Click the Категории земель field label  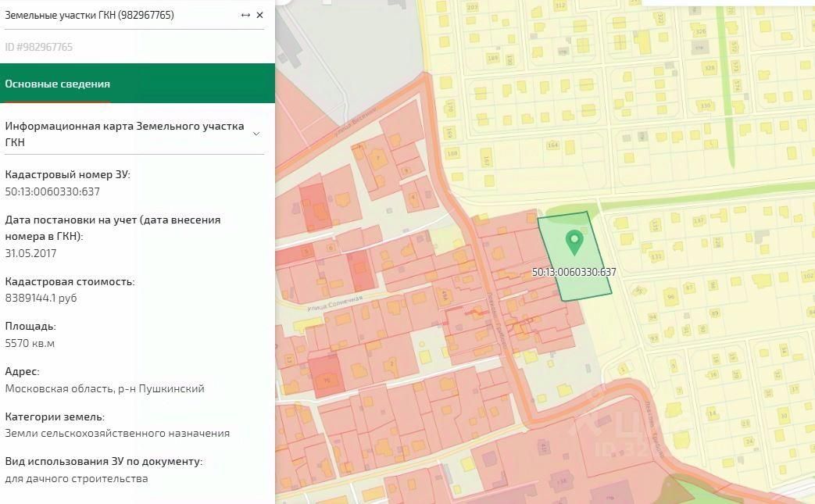point(55,416)
